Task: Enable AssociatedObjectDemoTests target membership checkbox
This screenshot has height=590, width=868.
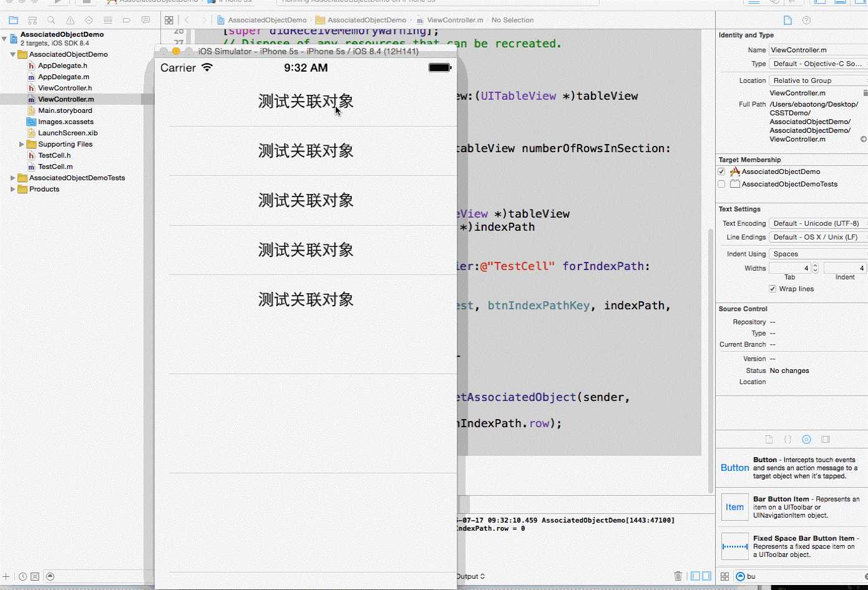Action: (721, 184)
